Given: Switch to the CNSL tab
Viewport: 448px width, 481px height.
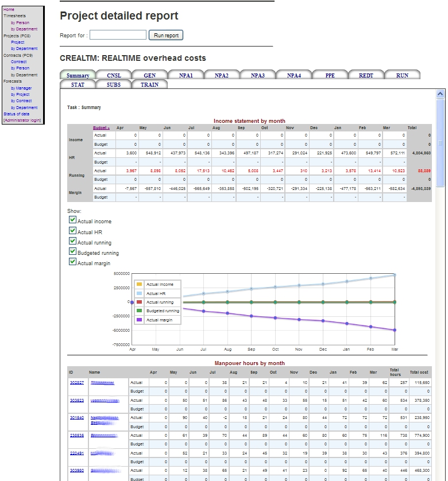Looking at the screenshot, I should click(114, 75).
